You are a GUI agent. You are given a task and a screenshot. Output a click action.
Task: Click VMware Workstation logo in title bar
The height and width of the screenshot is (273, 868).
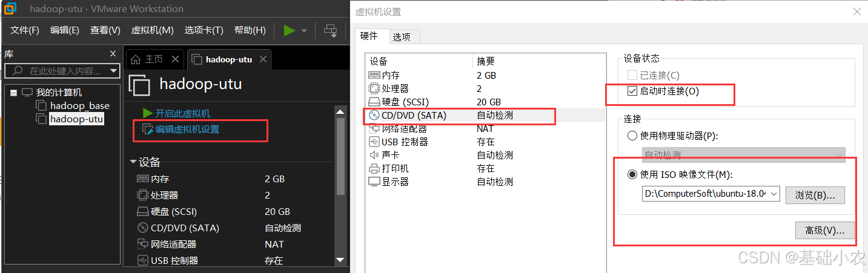[12, 9]
